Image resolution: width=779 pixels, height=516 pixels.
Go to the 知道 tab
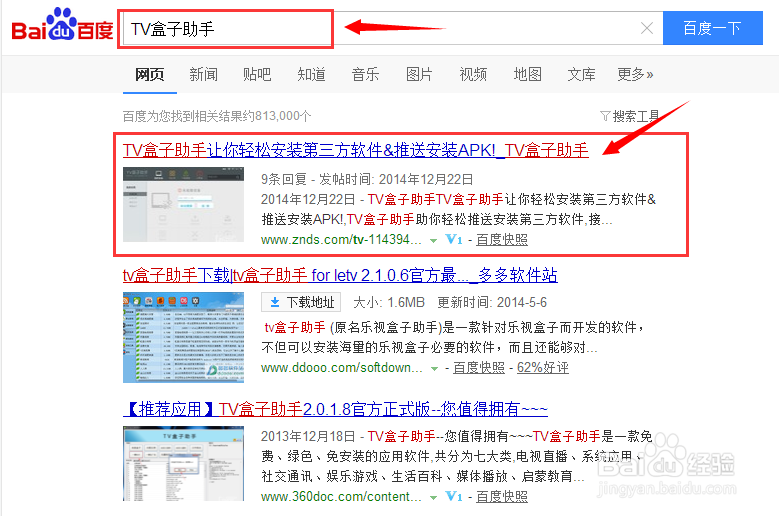point(311,74)
